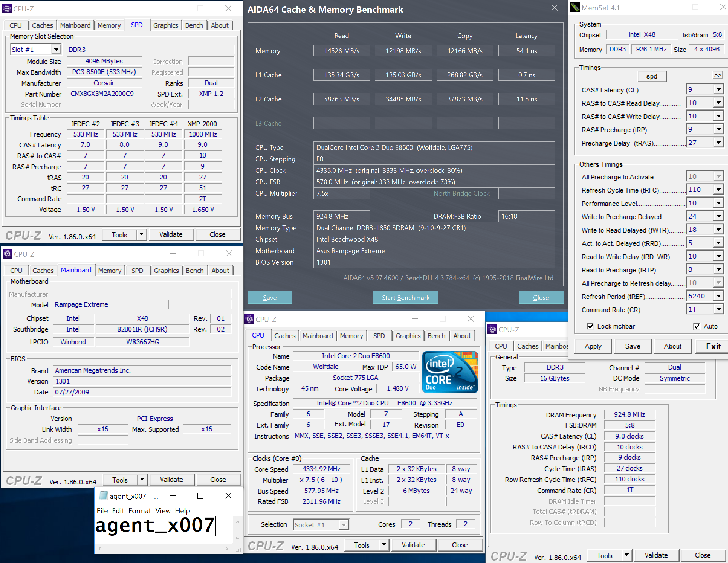Image resolution: width=728 pixels, height=563 pixels.
Task: Close the agent_x007 Notepad window
Action: pos(228,496)
